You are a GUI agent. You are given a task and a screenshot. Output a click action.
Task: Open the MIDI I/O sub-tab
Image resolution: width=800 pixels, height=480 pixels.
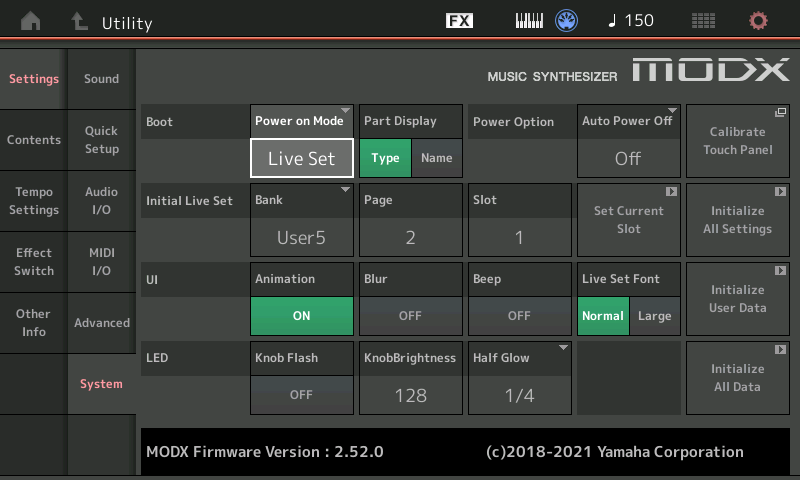[101, 262]
